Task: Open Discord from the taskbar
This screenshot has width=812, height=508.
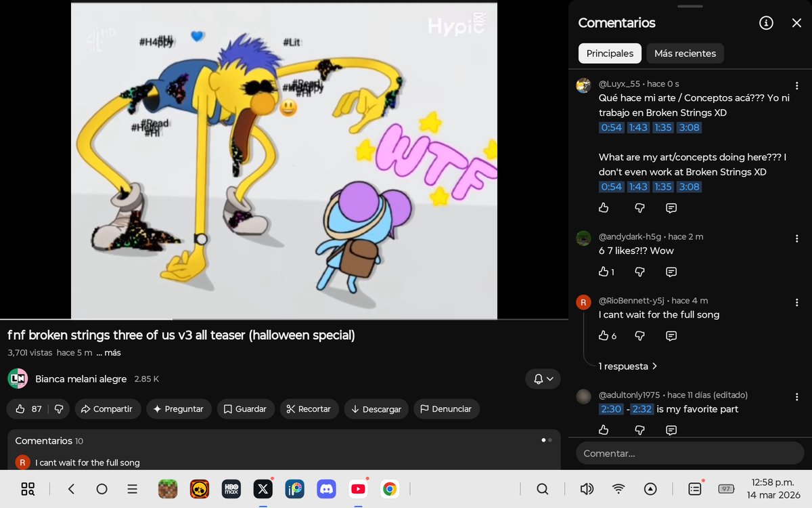Action: click(326, 489)
